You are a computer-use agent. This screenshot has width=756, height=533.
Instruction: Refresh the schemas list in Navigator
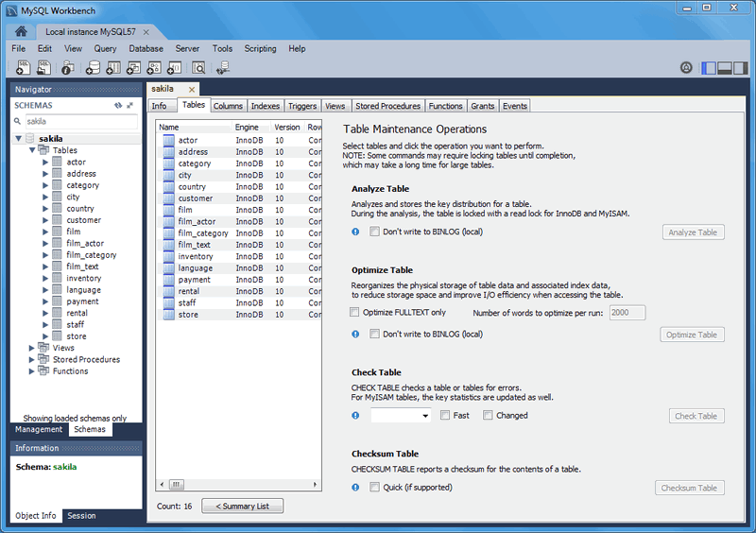pyautogui.click(x=118, y=105)
